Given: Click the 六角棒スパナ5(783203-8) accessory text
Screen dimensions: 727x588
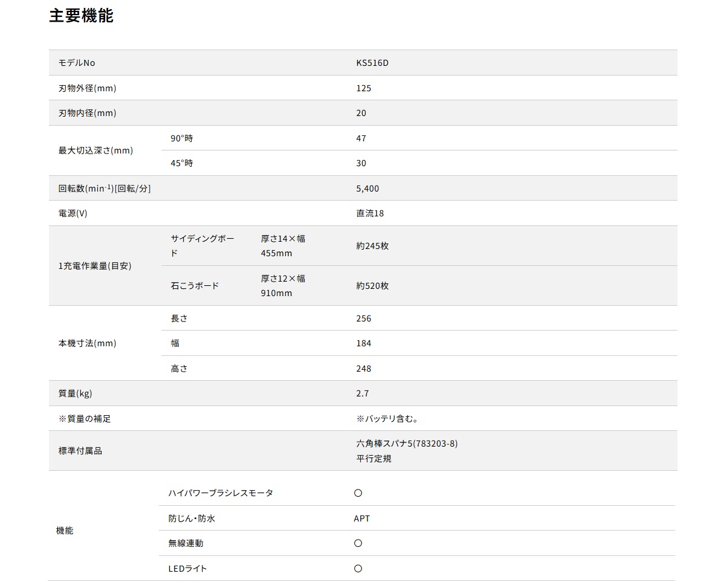Looking at the screenshot, I should tap(407, 444).
